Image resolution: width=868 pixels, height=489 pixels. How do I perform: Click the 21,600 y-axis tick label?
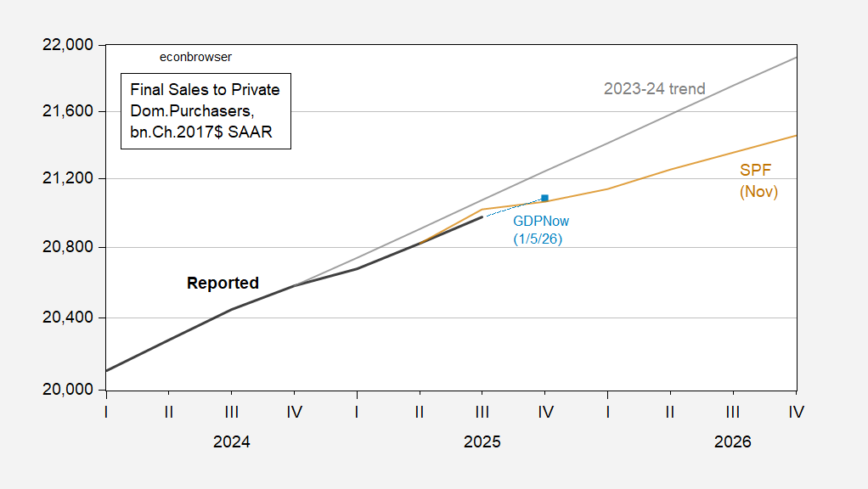pyautogui.click(x=67, y=111)
